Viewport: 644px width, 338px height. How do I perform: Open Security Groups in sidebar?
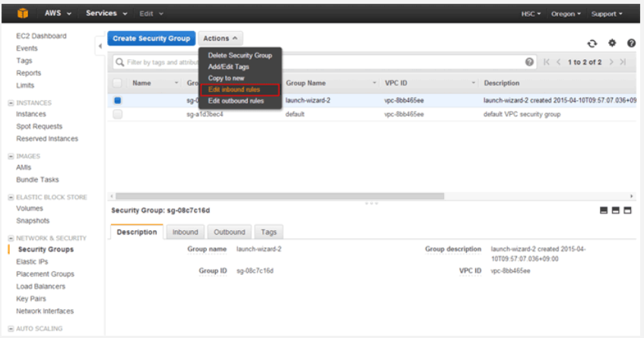click(x=46, y=249)
